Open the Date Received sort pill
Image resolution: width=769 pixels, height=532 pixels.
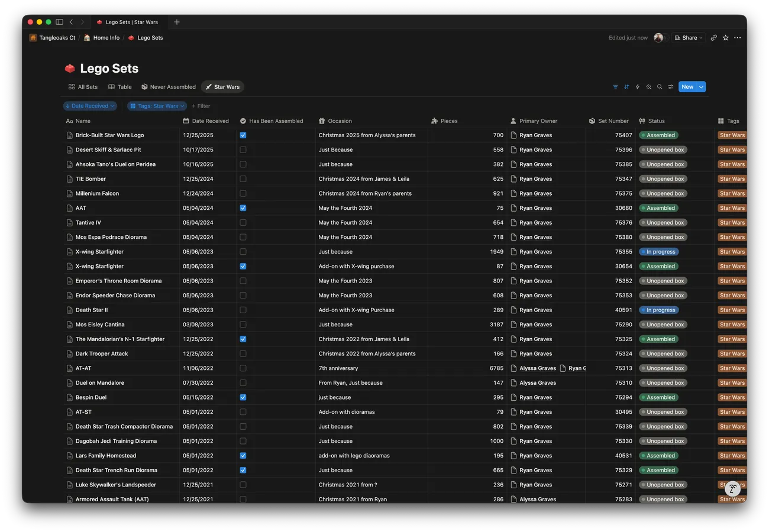90,106
